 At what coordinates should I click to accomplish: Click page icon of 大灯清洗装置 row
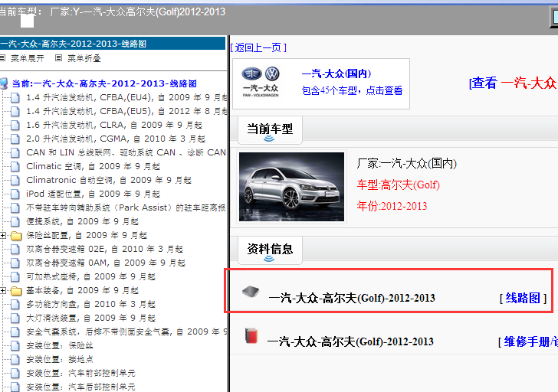click(x=15, y=318)
